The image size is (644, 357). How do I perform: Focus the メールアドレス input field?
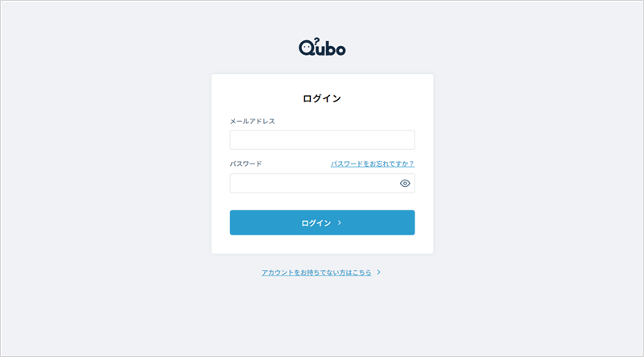click(322, 140)
